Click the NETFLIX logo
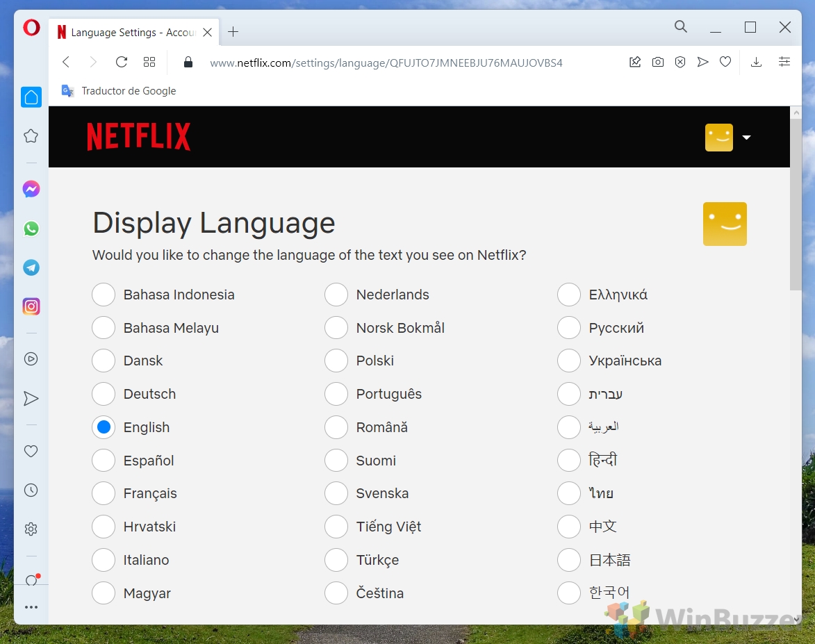This screenshot has width=815, height=644. (x=138, y=136)
